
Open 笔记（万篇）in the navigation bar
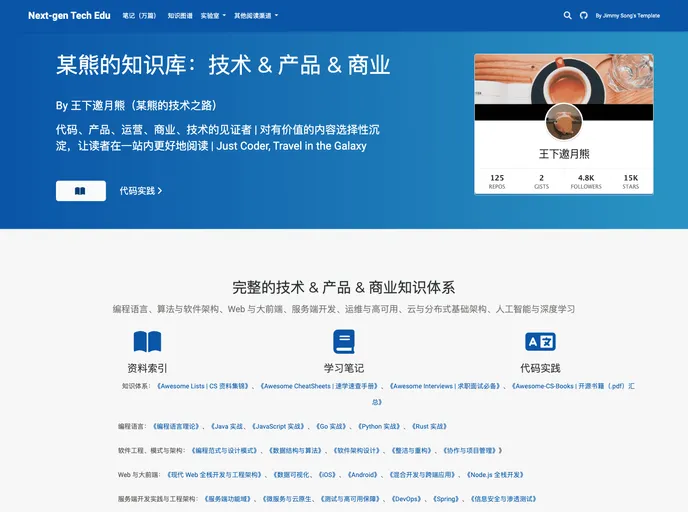tap(139, 16)
